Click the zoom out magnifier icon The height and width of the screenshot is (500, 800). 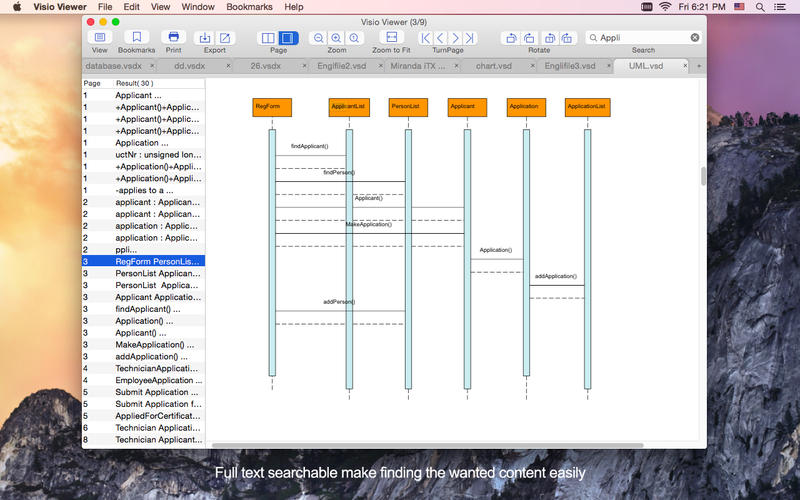point(318,38)
